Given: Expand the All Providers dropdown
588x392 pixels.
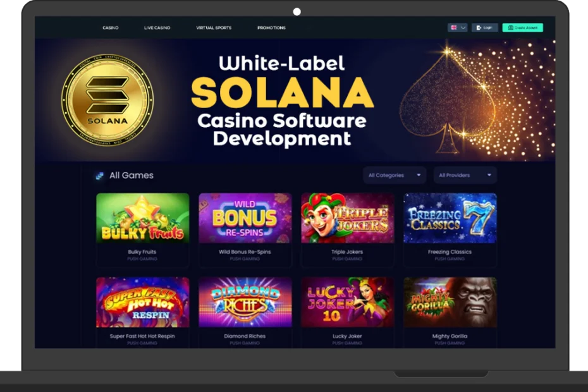Looking at the screenshot, I should click(465, 175).
